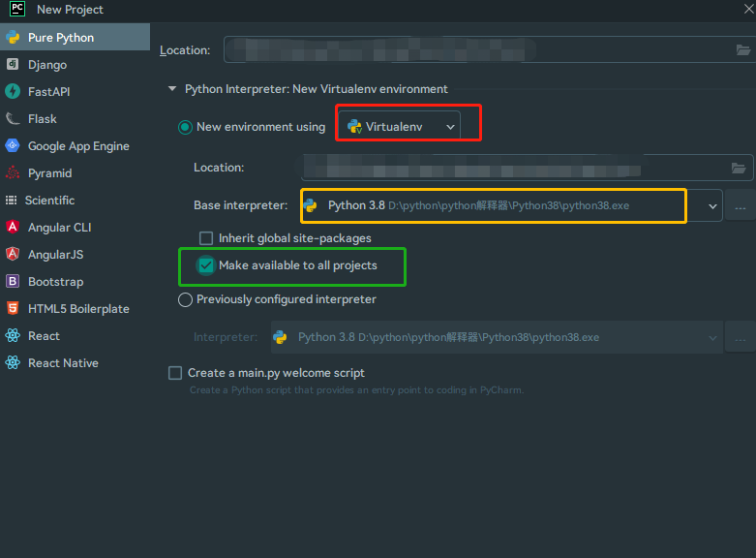This screenshot has height=558, width=756.
Task: Select the AngularJS project label
Action: click(56, 255)
